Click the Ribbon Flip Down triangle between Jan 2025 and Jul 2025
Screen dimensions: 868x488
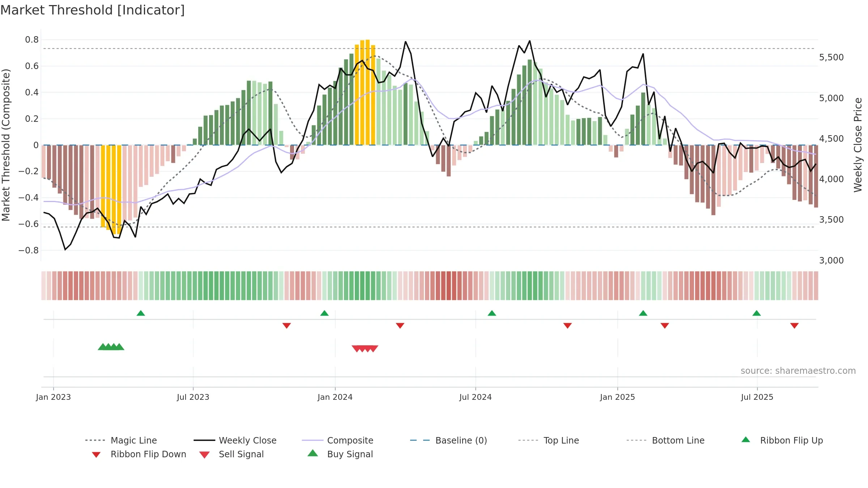click(x=665, y=326)
